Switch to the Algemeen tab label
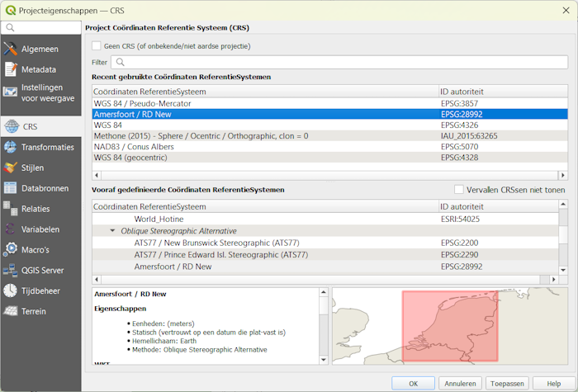 [x=40, y=49]
